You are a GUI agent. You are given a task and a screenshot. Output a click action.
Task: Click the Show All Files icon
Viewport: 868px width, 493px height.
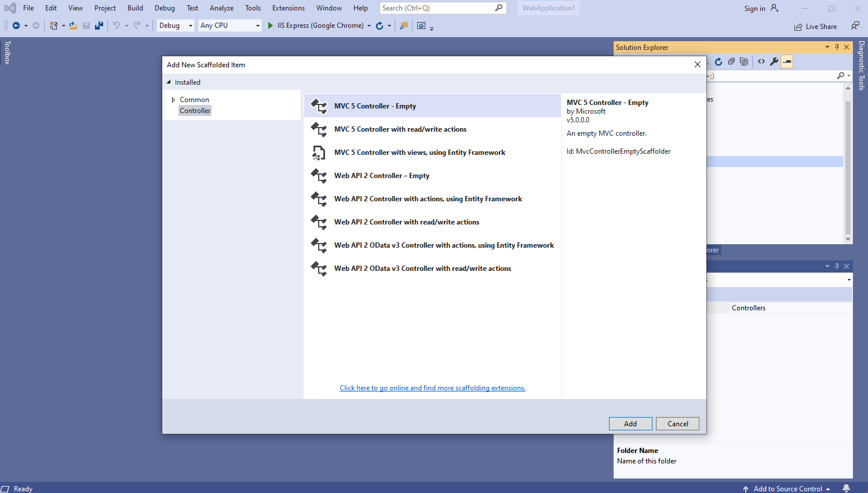[x=744, y=61]
